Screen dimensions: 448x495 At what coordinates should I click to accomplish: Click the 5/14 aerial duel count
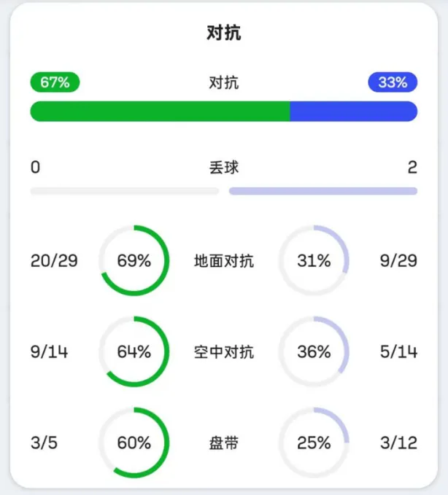[x=398, y=352]
